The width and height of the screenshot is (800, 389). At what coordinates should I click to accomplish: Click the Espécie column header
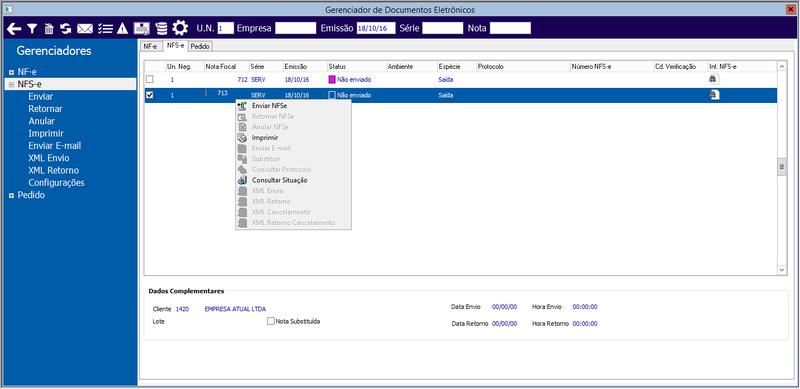pyautogui.click(x=456, y=67)
